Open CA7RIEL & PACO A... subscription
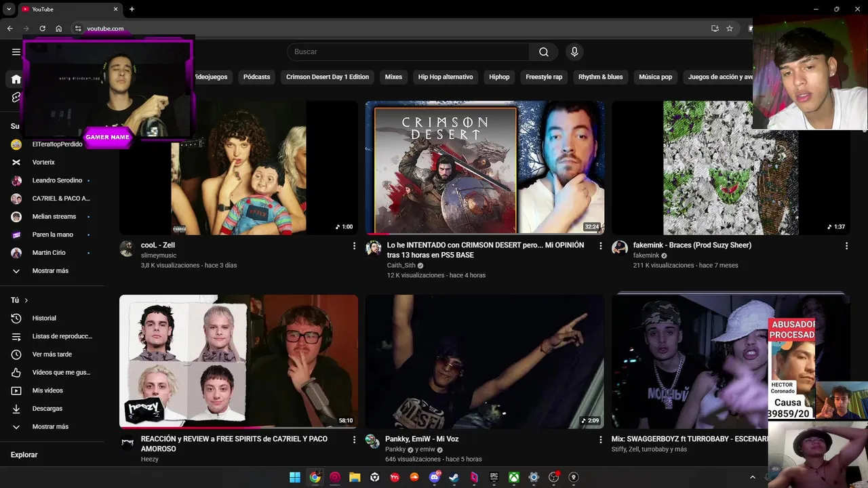This screenshot has width=868, height=488. tap(61, 199)
